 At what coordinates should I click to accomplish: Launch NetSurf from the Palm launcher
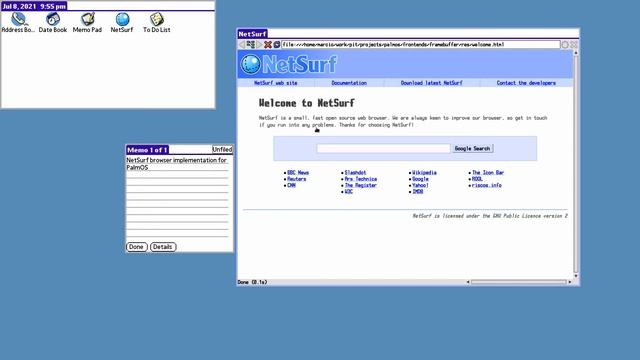[122, 19]
